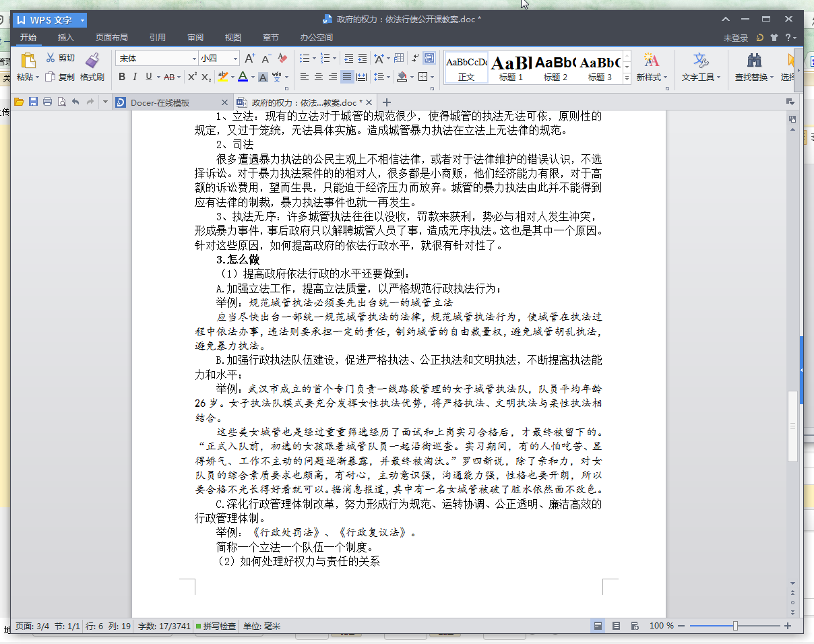Click the Find and Replace binoculars icon
Viewport: 814px width, 644px height.
pyautogui.click(x=755, y=61)
